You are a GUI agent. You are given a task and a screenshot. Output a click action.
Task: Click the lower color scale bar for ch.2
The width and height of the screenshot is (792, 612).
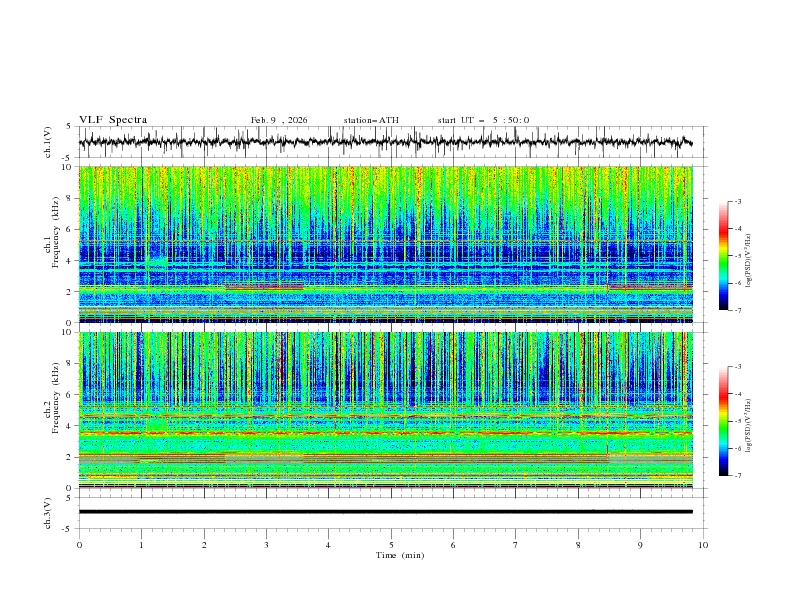723,421
